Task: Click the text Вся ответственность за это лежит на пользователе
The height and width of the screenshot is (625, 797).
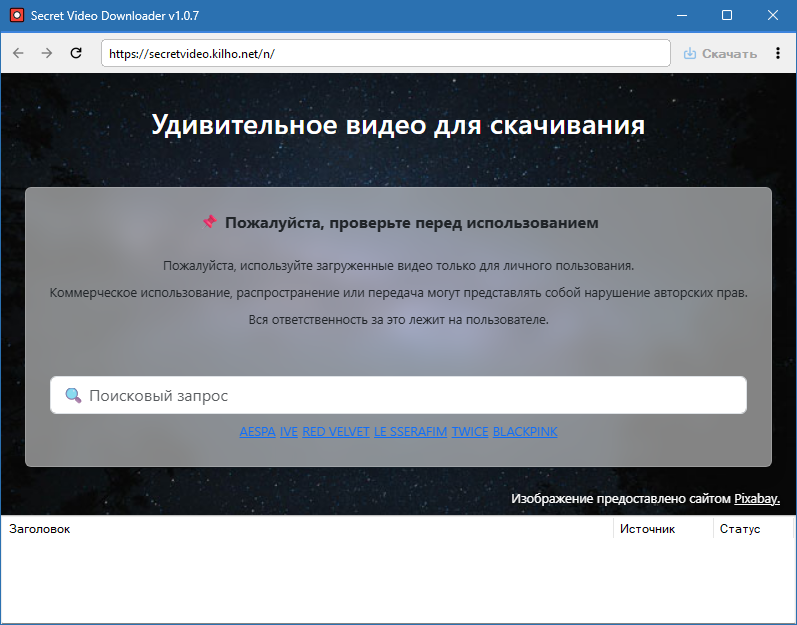Action: point(398,320)
